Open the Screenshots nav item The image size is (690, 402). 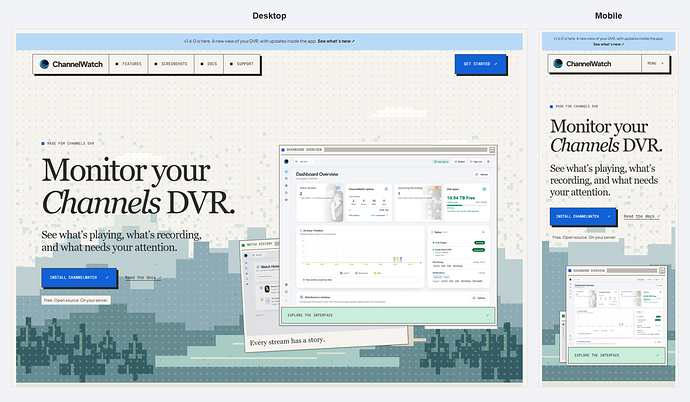tap(171, 64)
